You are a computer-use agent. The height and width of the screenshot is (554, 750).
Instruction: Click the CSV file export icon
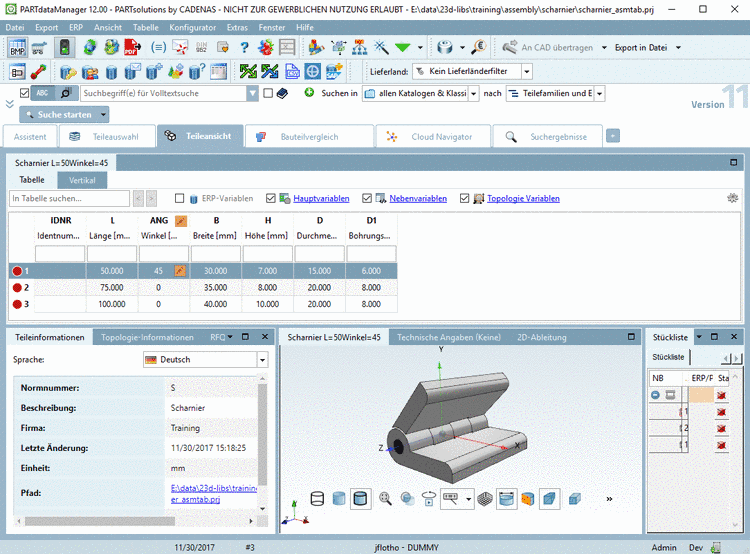[292, 71]
